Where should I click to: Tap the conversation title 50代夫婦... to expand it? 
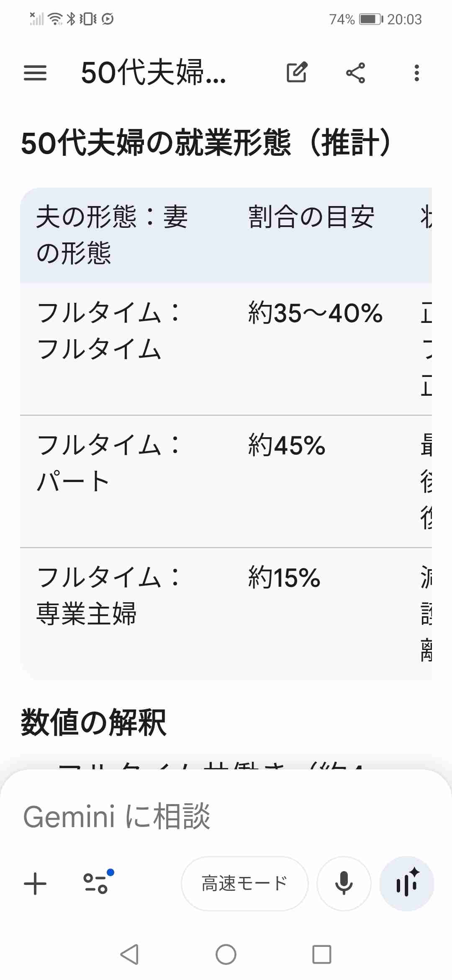[x=153, y=74]
